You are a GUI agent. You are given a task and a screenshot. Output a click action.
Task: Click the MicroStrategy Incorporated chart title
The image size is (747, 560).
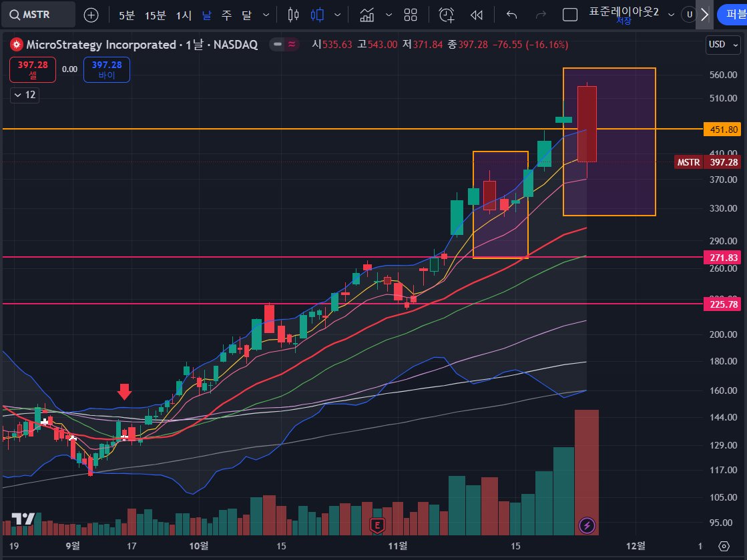click(x=142, y=45)
